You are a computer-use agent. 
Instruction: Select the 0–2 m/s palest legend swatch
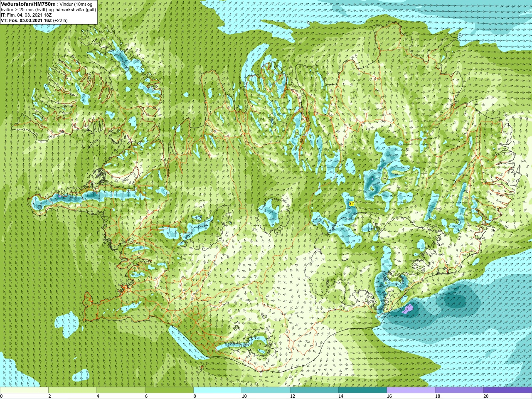click(24, 390)
